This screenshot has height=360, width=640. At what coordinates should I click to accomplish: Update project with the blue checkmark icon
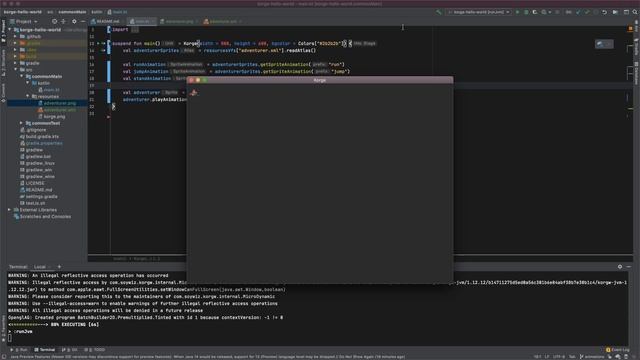pyautogui.click(x=578, y=12)
